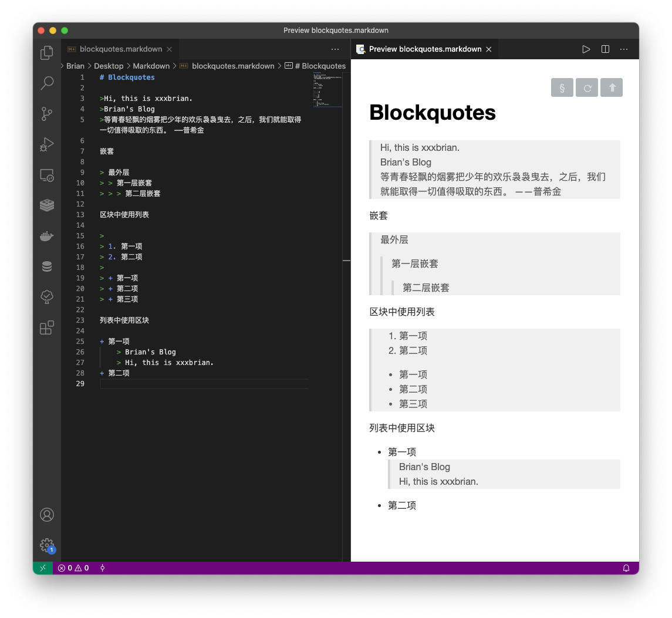Click '最外层' in the preview
Image resolution: width=672 pixels, height=618 pixels.
394,239
